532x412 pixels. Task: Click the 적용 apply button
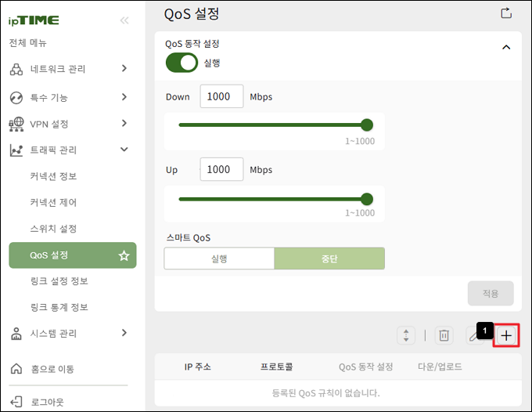click(491, 293)
